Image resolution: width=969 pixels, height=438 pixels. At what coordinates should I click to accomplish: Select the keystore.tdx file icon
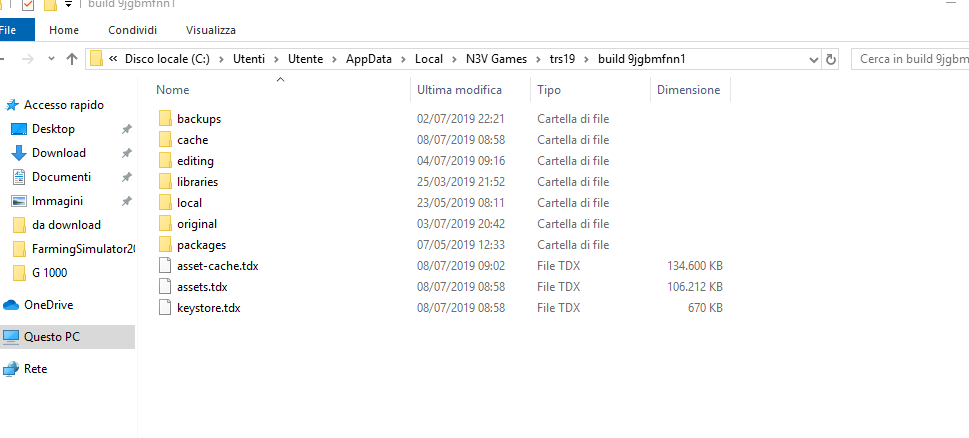[x=164, y=308]
